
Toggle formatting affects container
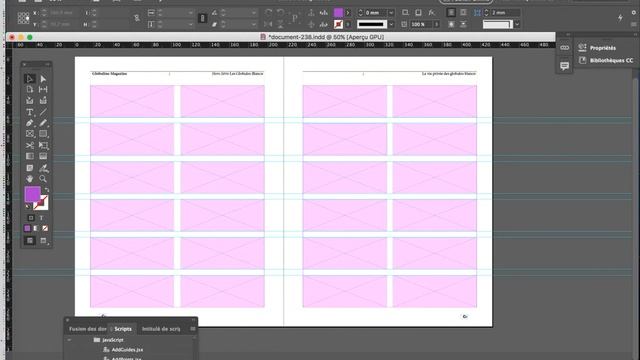coord(31,218)
